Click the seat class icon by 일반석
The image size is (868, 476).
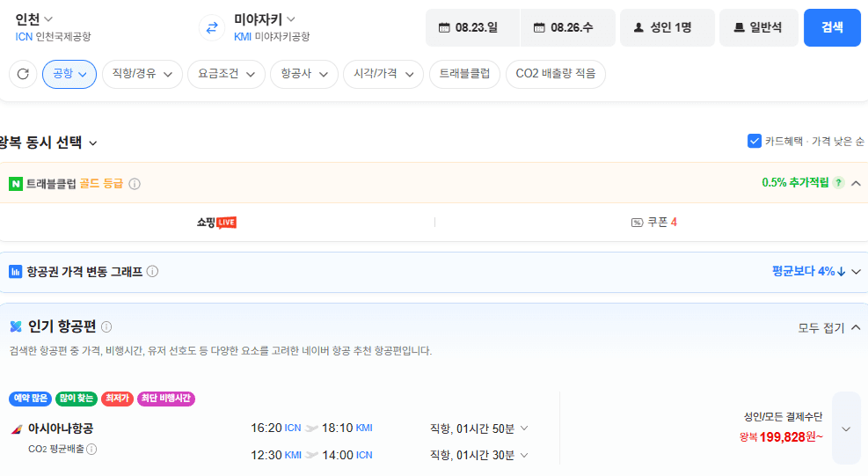pos(739,27)
